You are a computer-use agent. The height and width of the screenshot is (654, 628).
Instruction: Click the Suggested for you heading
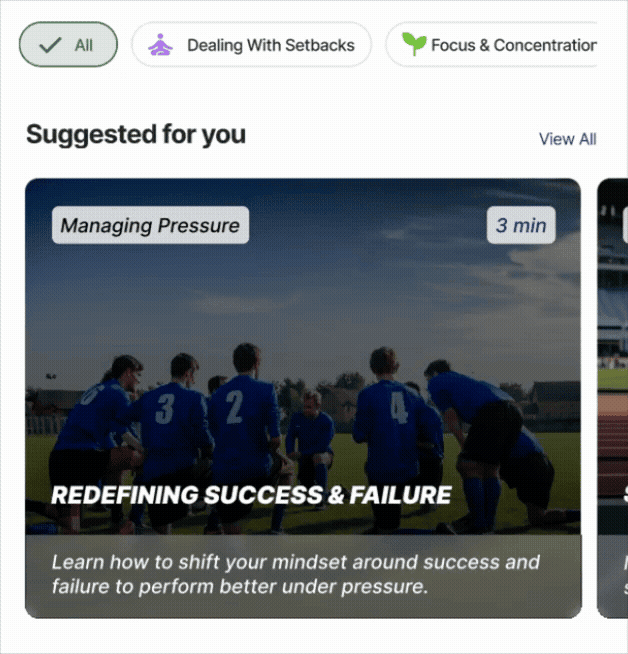(136, 134)
